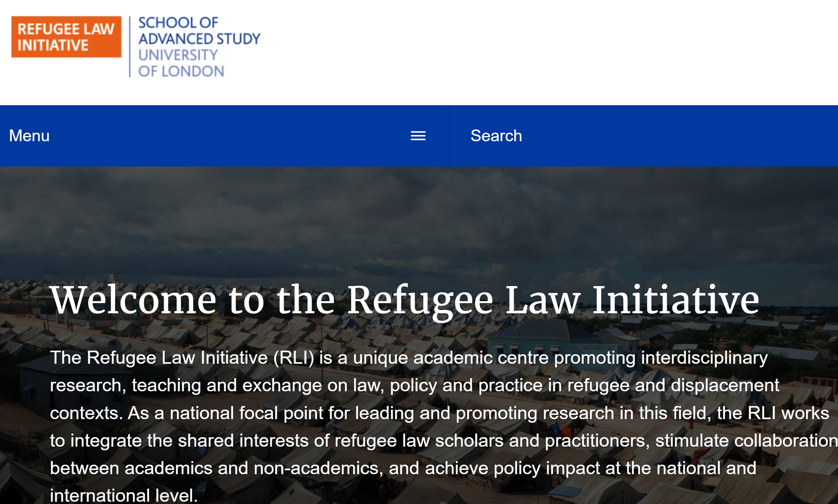838x504 pixels.
Task: Click "international level." at the paragraph end
Action: pyautogui.click(x=124, y=495)
